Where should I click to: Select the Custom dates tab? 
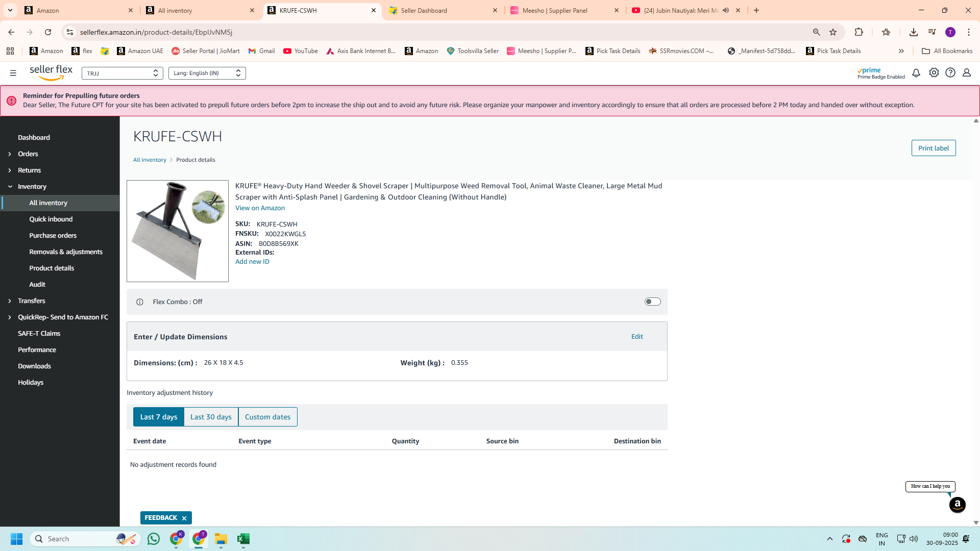click(267, 417)
